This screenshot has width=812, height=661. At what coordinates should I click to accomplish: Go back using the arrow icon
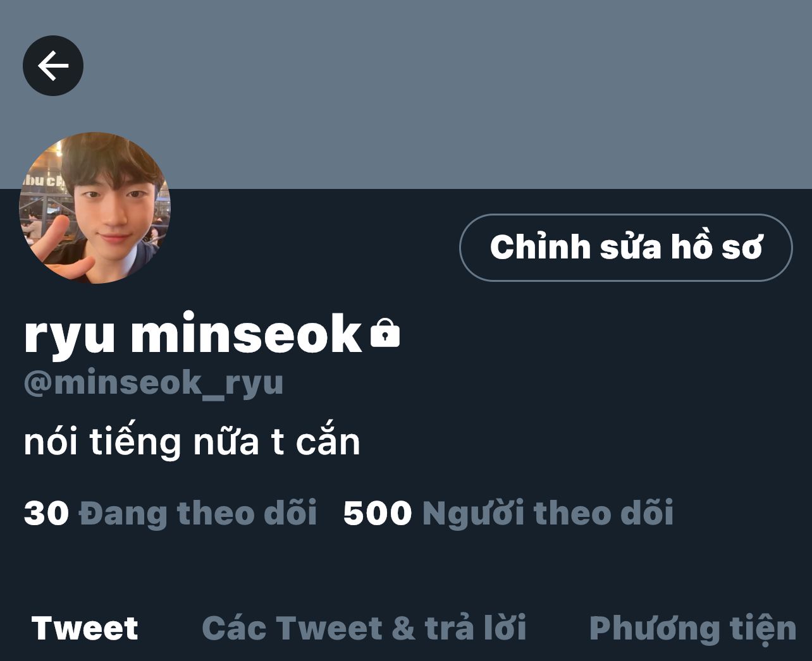53,66
